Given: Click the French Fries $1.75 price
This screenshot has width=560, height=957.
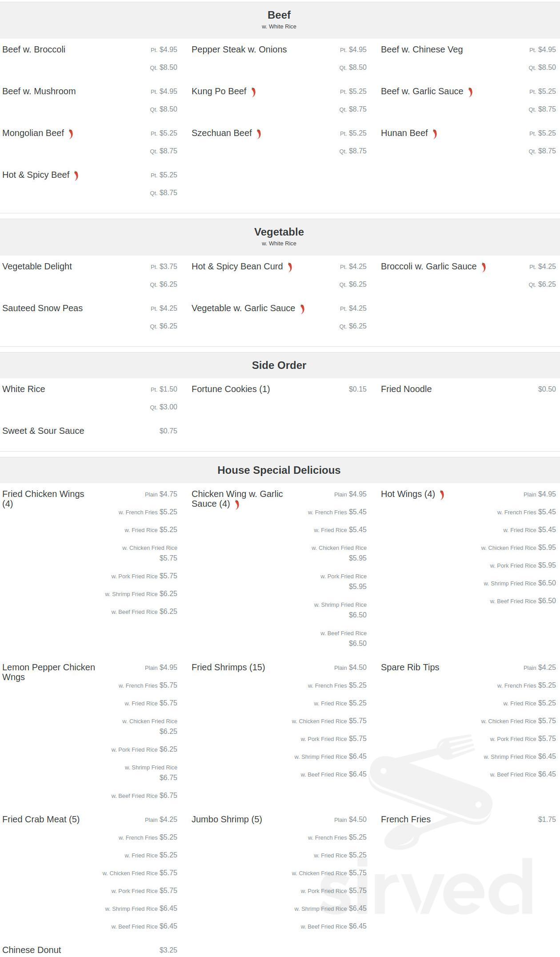Looking at the screenshot, I should point(547,820).
